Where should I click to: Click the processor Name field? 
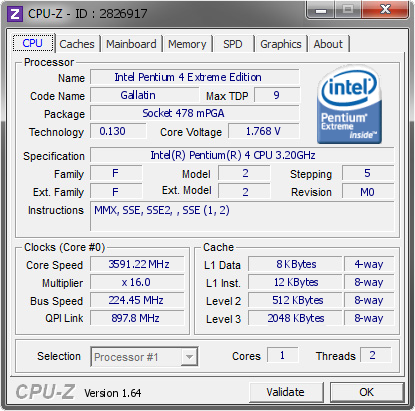(x=195, y=77)
